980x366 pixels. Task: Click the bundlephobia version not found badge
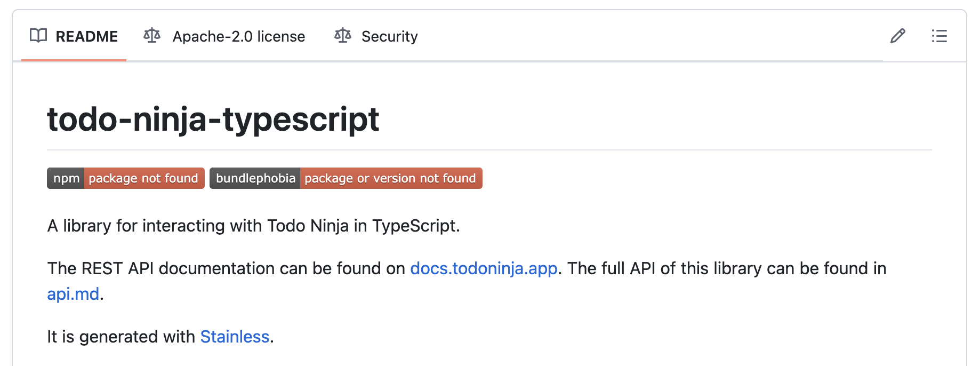coord(346,178)
